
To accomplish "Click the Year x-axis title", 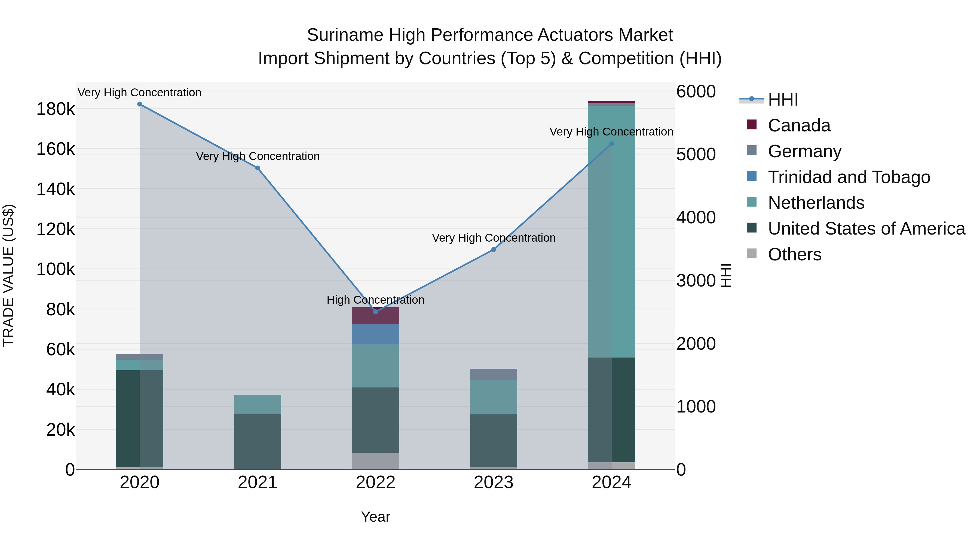I will click(x=375, y=517).
